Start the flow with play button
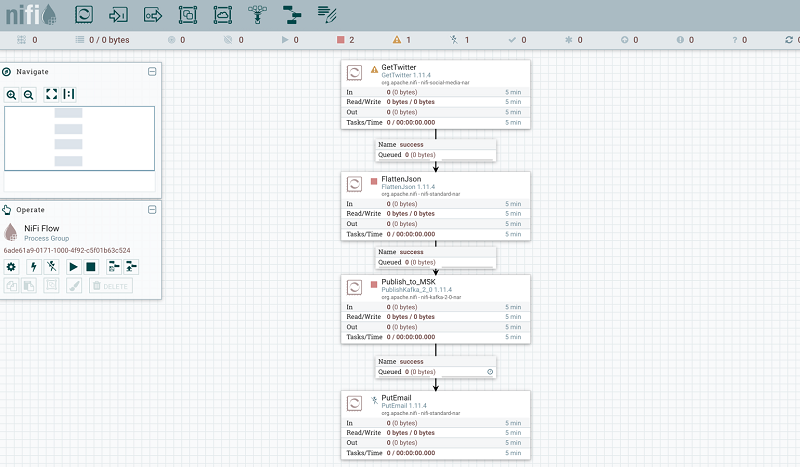Viewport: 800px width, 467px height. 73,266
